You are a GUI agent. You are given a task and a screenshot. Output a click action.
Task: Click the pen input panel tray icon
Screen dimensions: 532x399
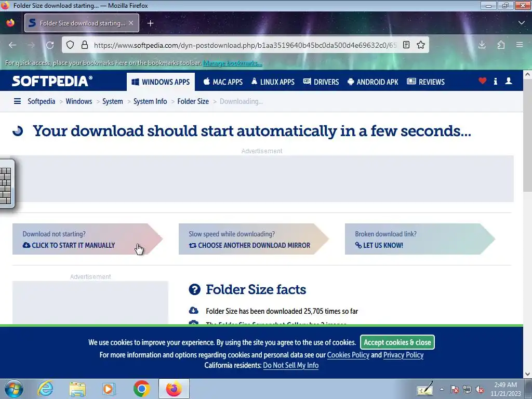(x=425, y=389)
